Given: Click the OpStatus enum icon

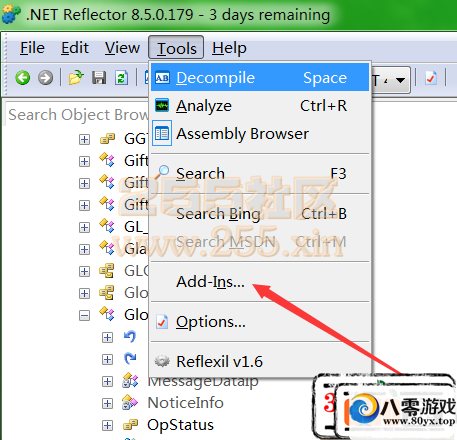Looking at the screenshot, I should click(130, 425).
